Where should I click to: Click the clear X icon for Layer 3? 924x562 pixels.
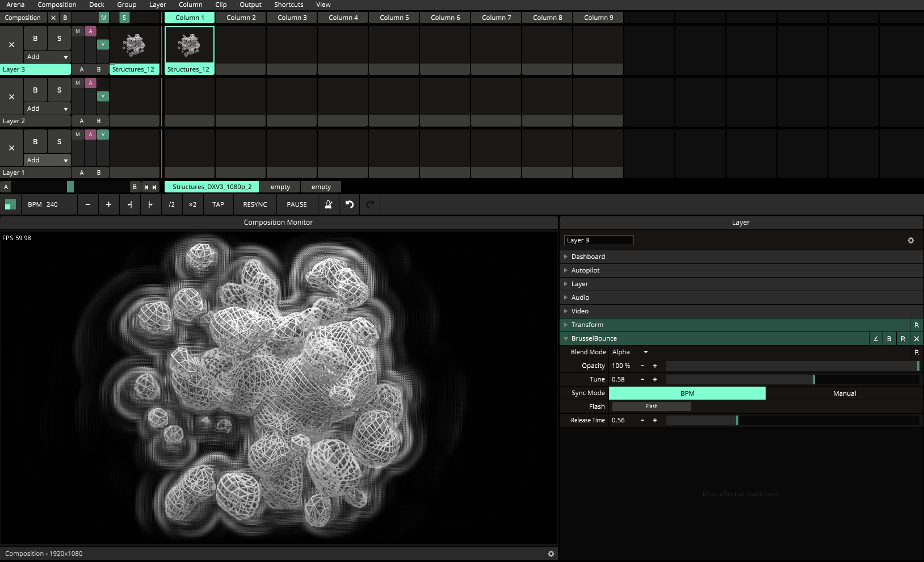[11, 45]
